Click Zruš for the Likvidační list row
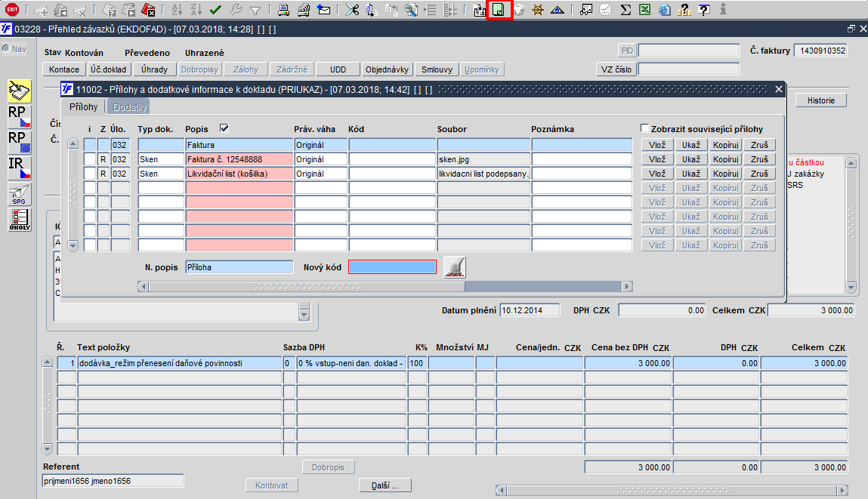 click(759, 174)
